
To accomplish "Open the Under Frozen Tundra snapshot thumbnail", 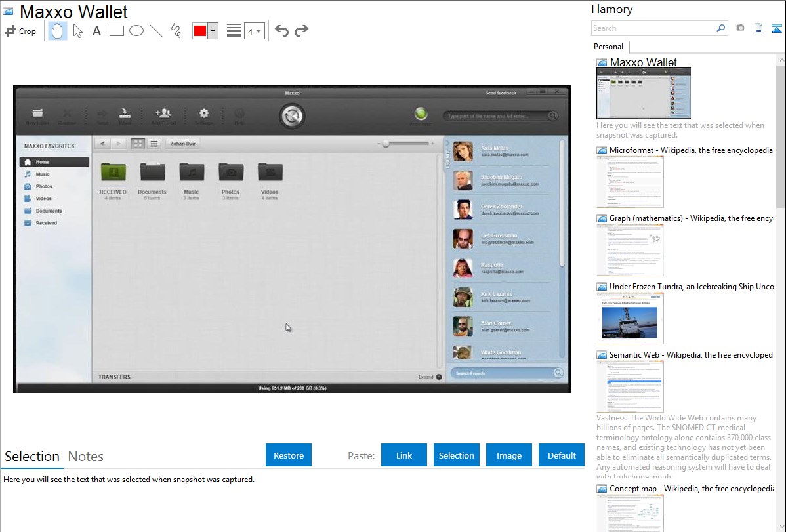I will pyautogui.click(x=630, y=318).
